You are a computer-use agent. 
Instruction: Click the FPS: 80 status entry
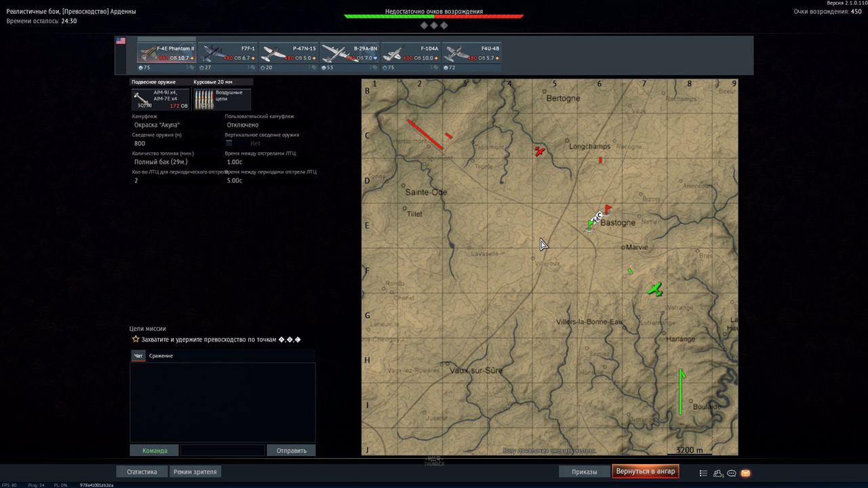9,485
